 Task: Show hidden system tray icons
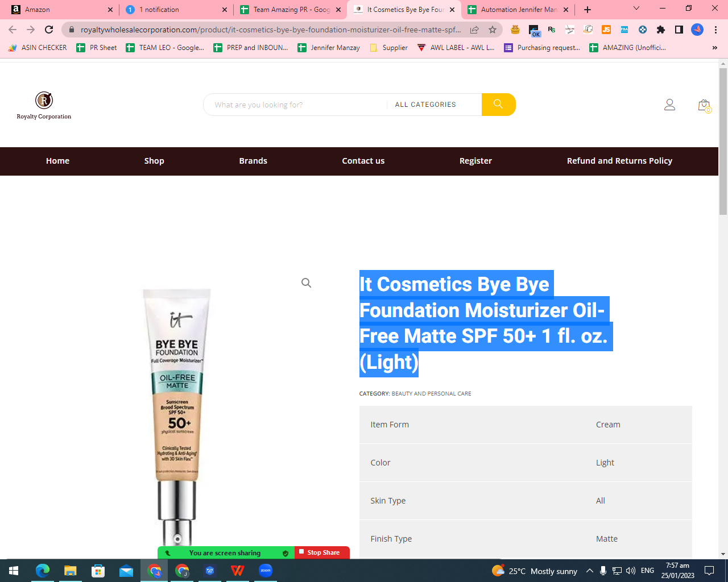(589, 571)
